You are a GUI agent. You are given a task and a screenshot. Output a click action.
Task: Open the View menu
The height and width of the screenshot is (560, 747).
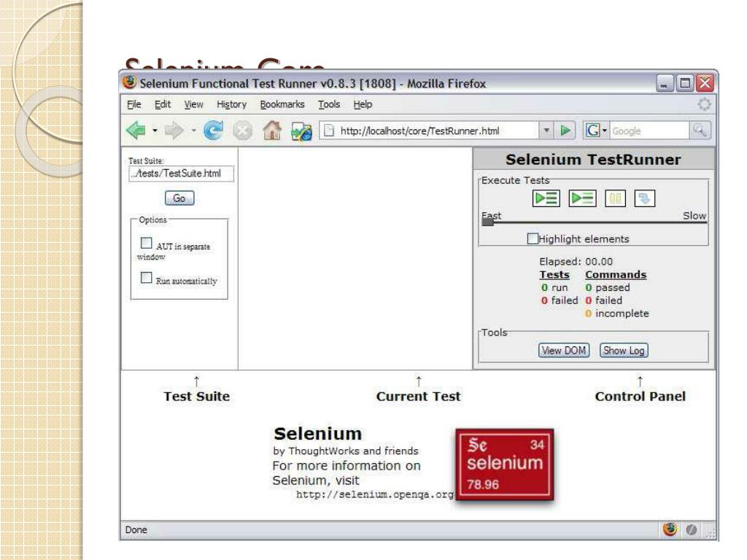pyautogui.click(x=193, y=104)
